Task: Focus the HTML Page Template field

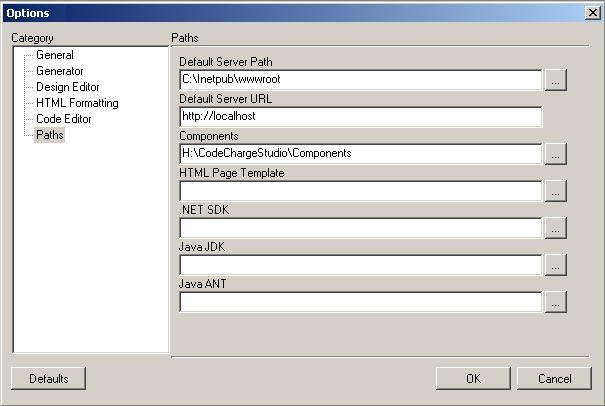Action: tap(360, 191)
